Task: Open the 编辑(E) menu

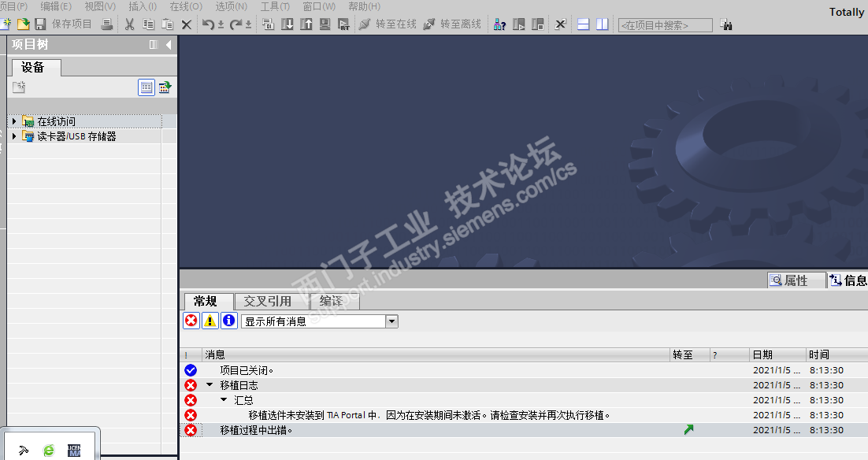Action: click(x=55, y=6)
